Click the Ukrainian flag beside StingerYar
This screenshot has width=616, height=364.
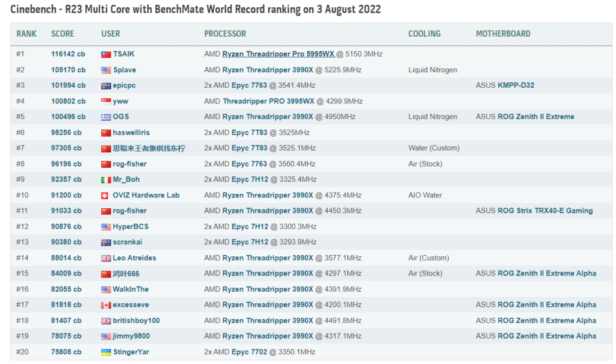point(106,352)
